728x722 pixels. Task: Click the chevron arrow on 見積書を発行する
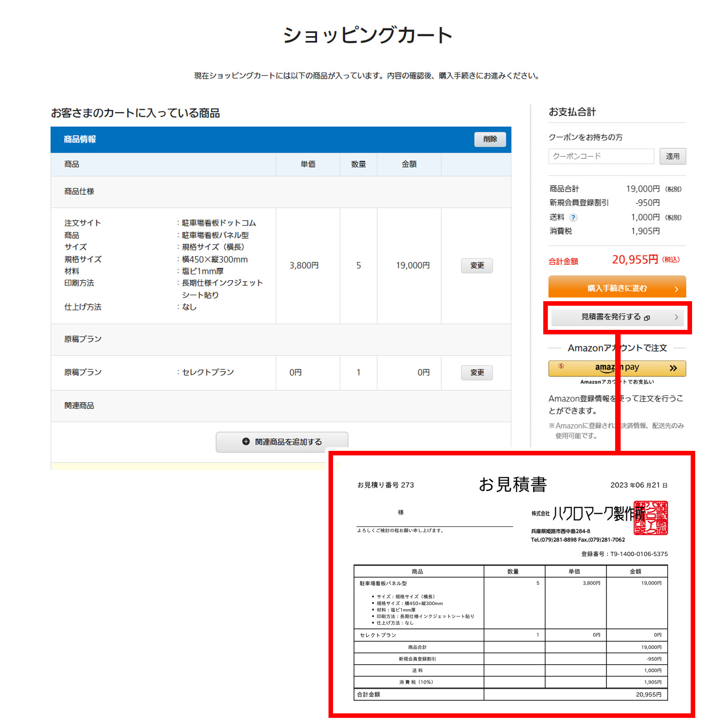click(x=676, y=318)
